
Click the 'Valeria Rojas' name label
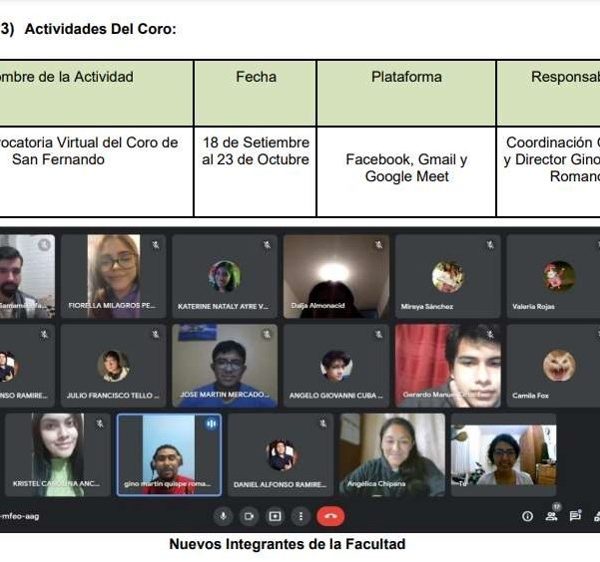(x=533, y=306)
